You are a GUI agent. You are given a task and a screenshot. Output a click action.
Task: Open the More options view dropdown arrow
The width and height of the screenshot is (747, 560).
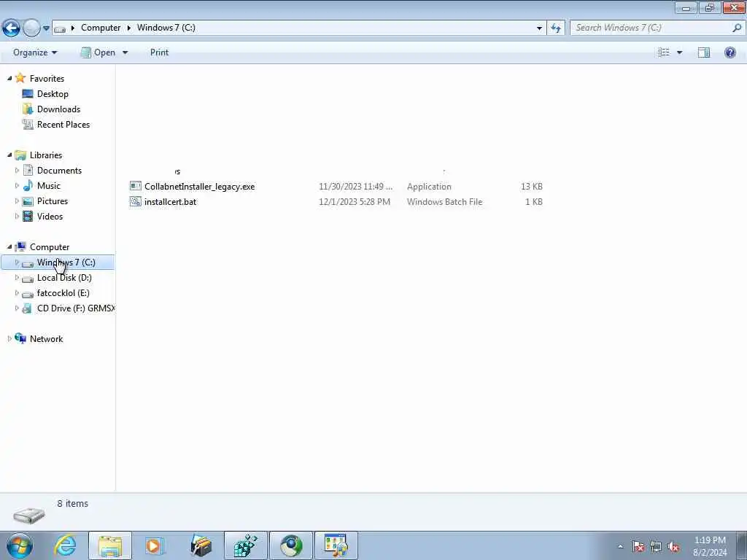coord(679,52)
